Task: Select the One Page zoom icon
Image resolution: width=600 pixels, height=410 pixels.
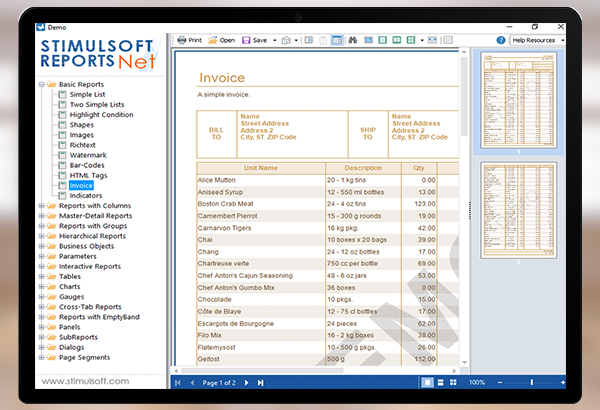Action: pyautogui.click(x=382, y=40)
